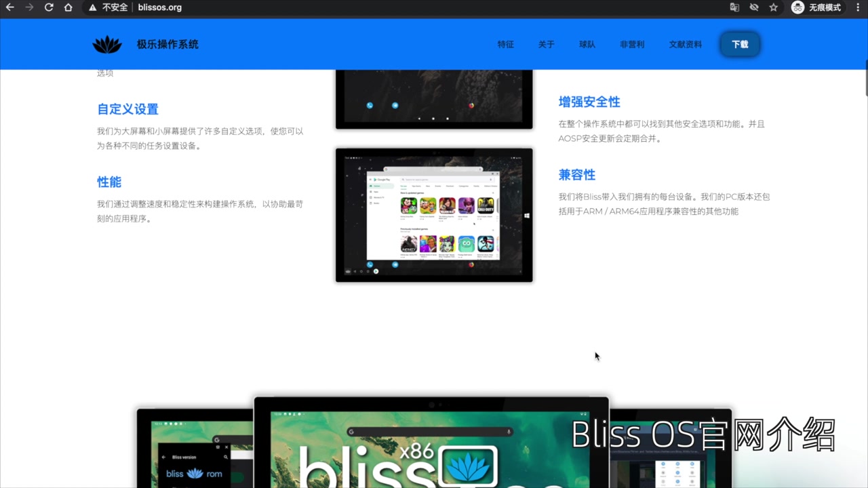Click the 下载 download button
Screen dimensions: 868x488
(x=740, y=45)
